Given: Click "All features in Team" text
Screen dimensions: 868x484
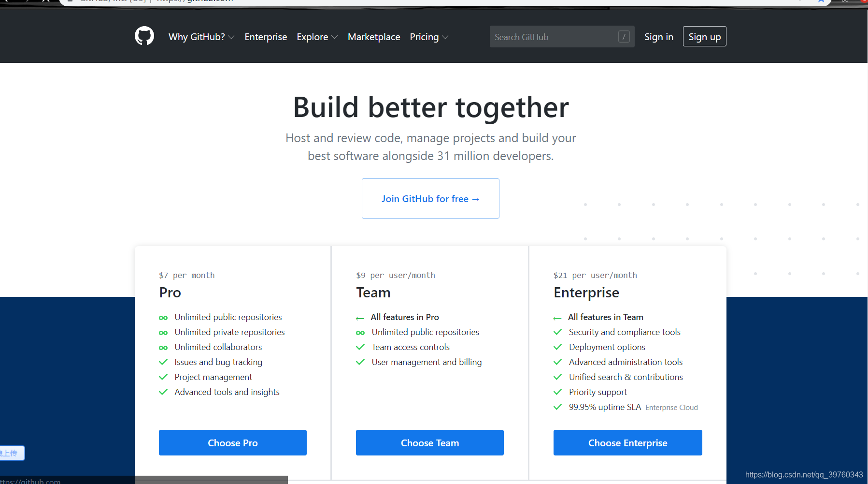Looking at the screenshot, I should coord(606,317).
